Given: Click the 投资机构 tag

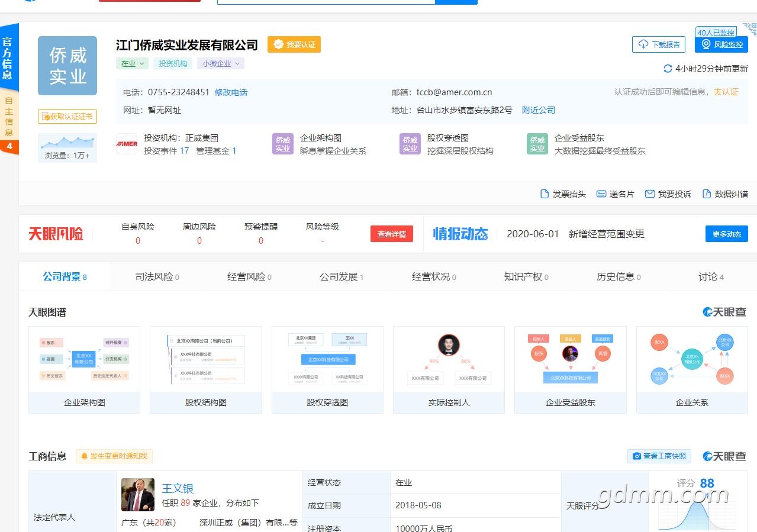Looking at the screenshot, I should [x=173, y=64].
